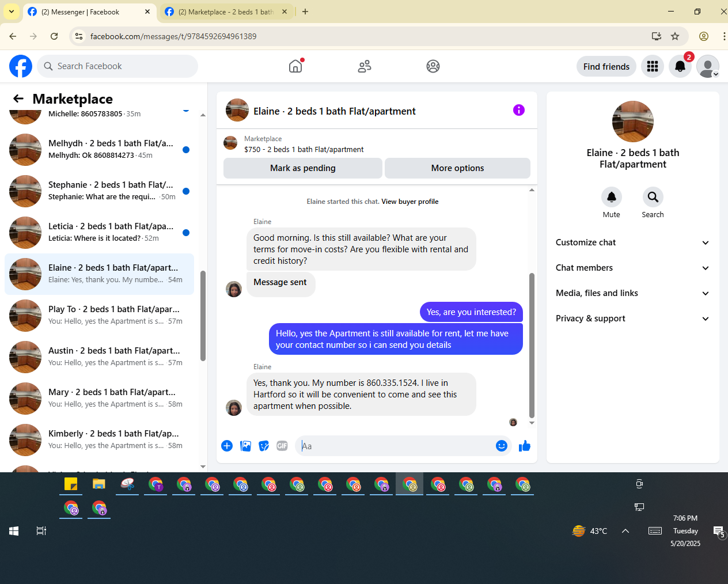728x584 pixels.
Task: Go to the Home feed icon
Action: 295,66
